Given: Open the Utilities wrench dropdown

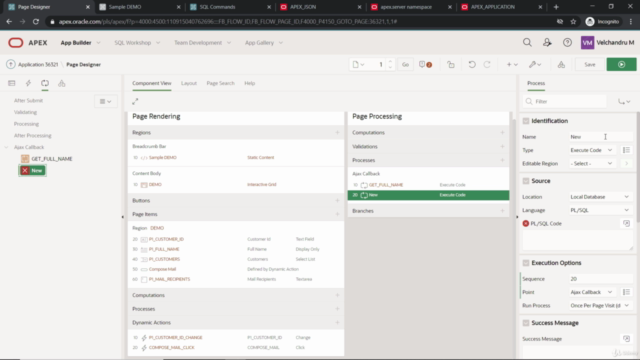Looking at the screenshot, I should click(x=535, y=64).
